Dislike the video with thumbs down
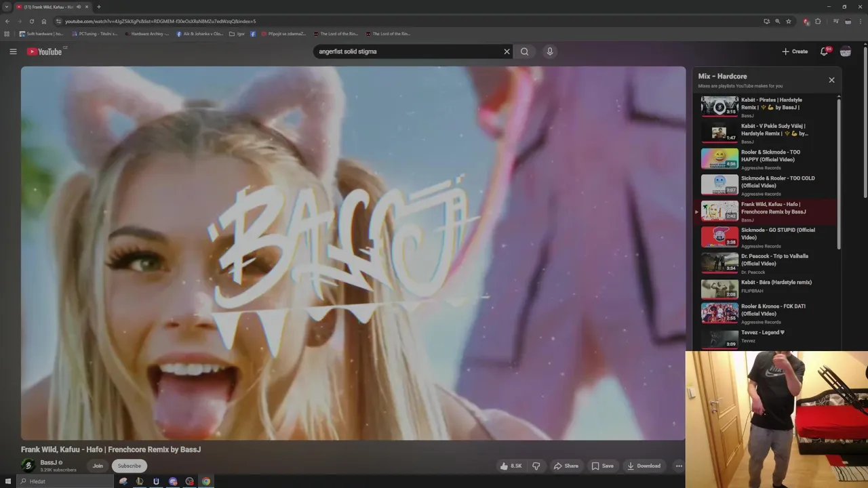 coord(536,466)
